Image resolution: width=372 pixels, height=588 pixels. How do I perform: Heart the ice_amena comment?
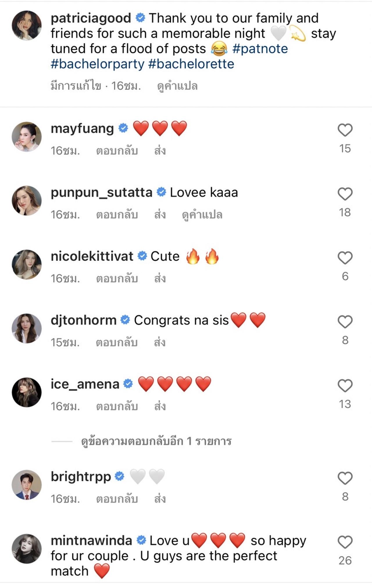click(345, 386)
